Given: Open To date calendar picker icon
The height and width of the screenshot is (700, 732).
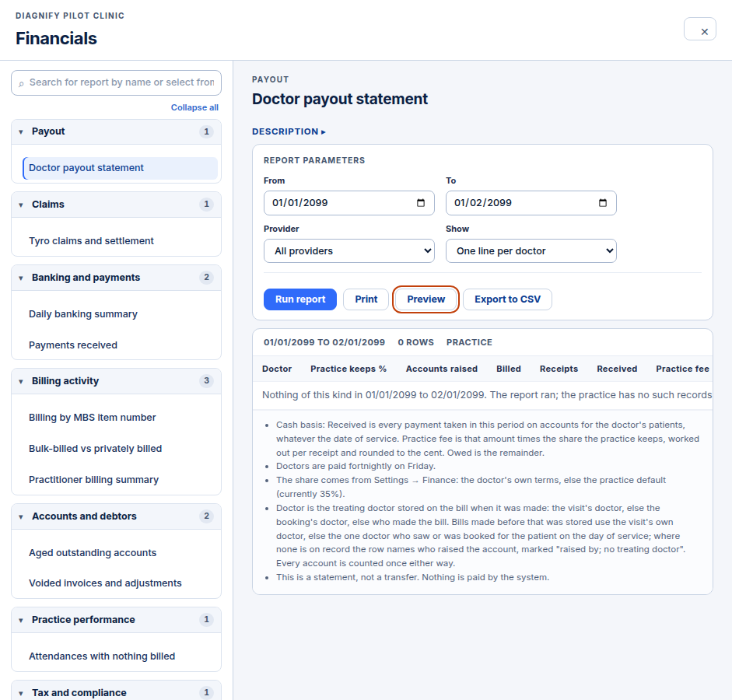Looking at the screenshot, I should pos(603,203).
